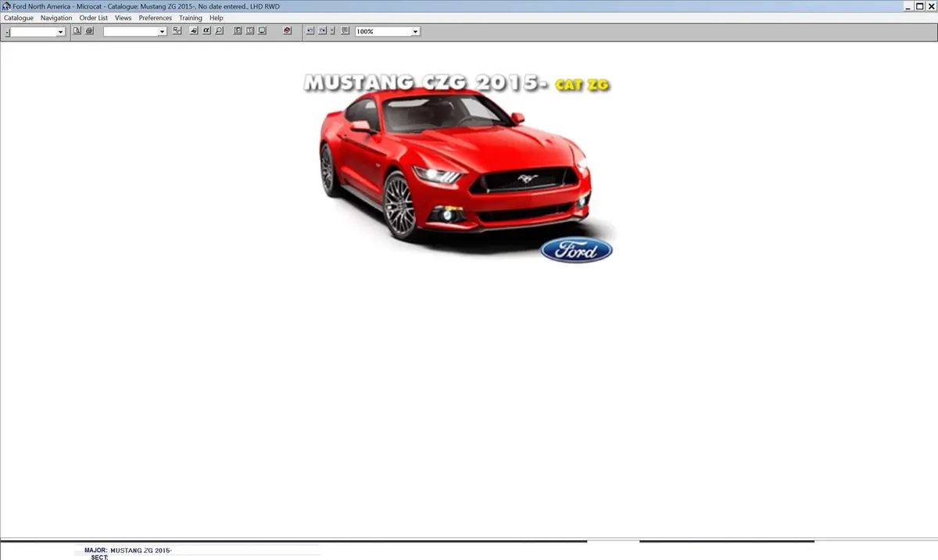Expand the empty combo box beside the printer icon
Image resolution: width=938 pixels, height=560 pixels.
[163, 32]
